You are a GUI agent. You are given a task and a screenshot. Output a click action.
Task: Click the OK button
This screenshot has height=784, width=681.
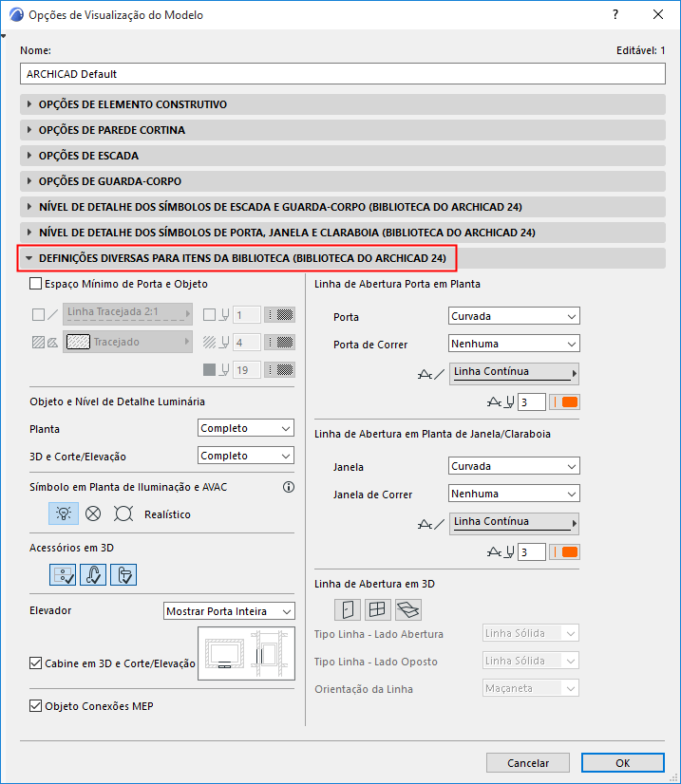[623, 762]
